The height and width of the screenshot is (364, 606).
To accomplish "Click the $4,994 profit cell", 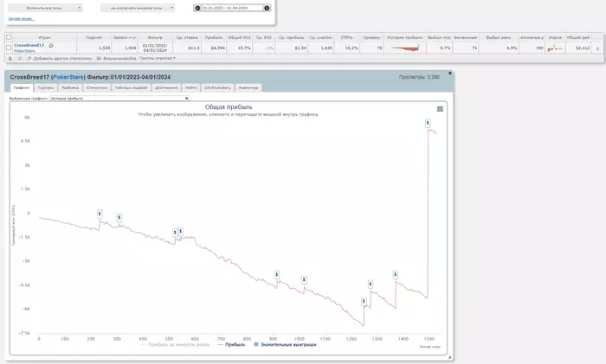I will 214,48.
